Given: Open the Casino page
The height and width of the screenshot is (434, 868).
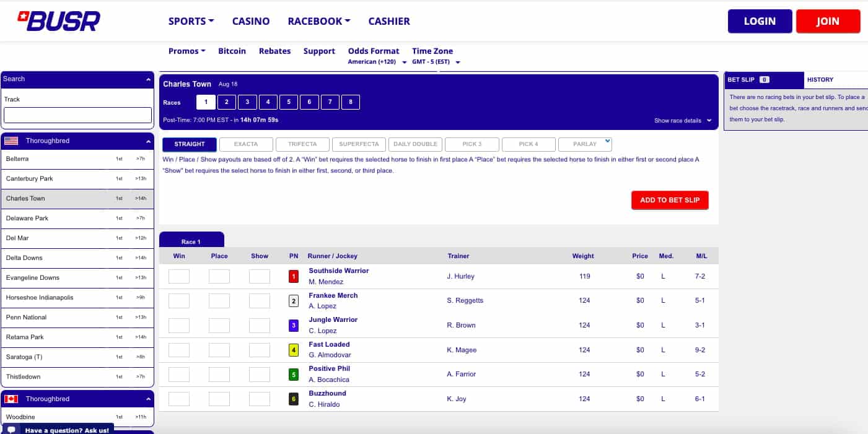Looking at the screenshot, I should click(x=251, y=21).
